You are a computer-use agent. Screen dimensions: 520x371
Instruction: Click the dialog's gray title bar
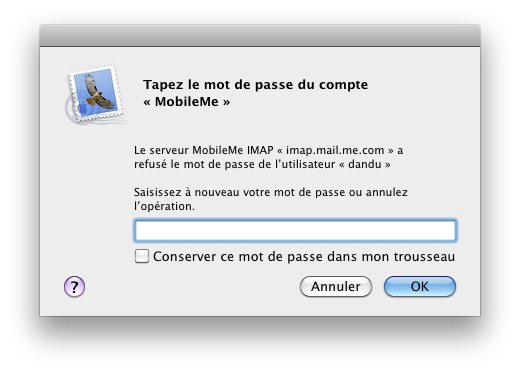tap(260, 35)
